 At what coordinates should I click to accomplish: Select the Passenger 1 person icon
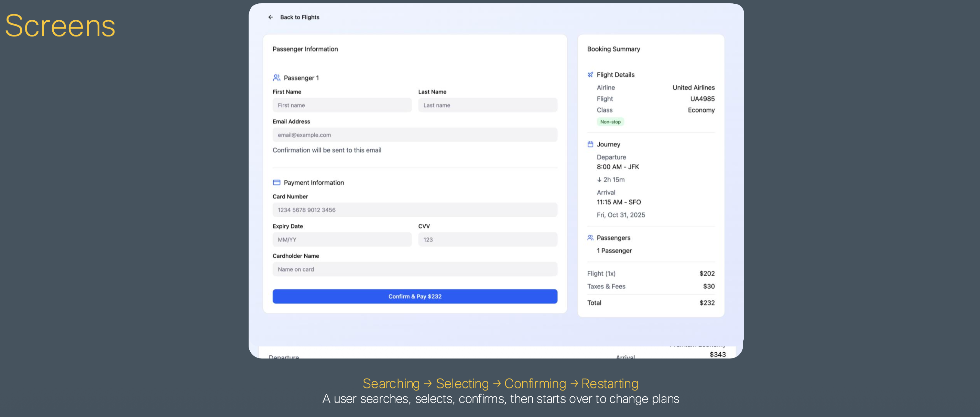tap(276, 77)
